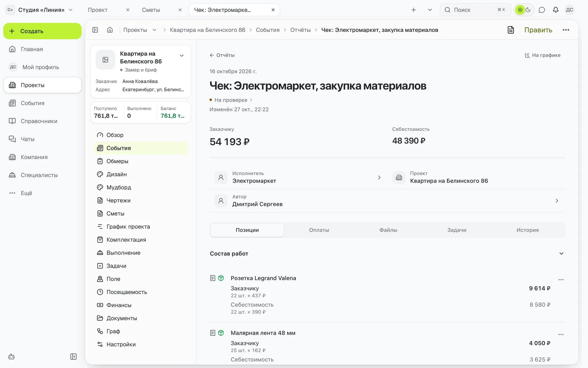Screen dimensions: 588x368
Task: Open Комплектация in the project menu
Action: pyautogui.click(x=141, y=240)
